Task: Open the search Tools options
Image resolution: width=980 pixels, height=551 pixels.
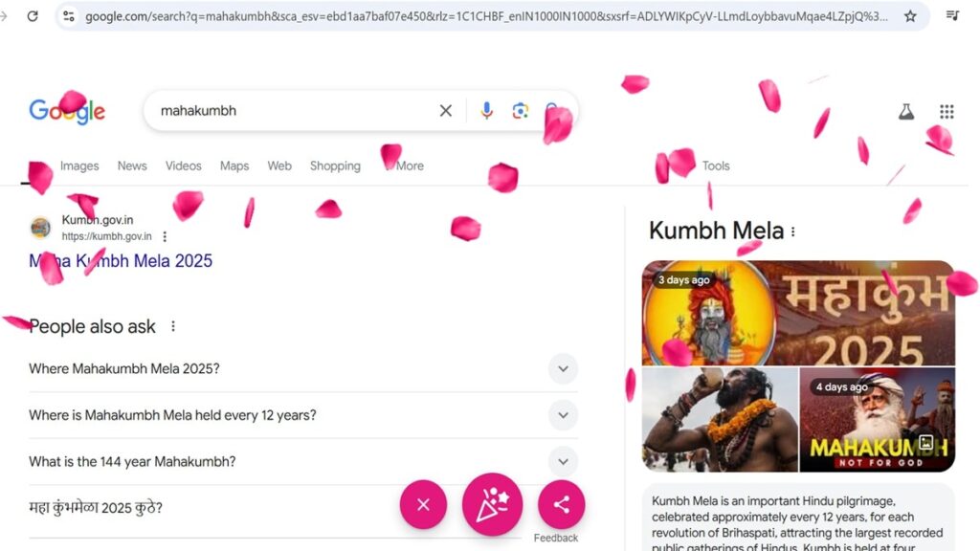Action: pyautogui.click(x=716, y=165)
